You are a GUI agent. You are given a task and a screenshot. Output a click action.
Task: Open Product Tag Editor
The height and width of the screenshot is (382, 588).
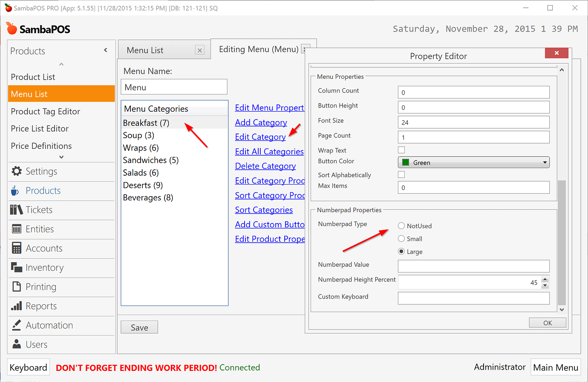tap(61, 111)
